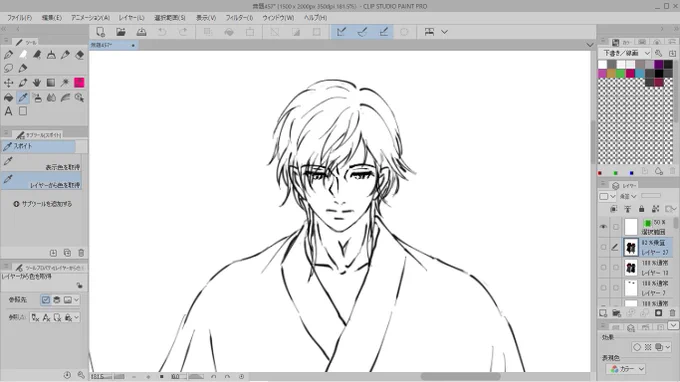Click the zoom percentage field in bottom bar
The width and height of the screenshot is (680, 382).
101,376
